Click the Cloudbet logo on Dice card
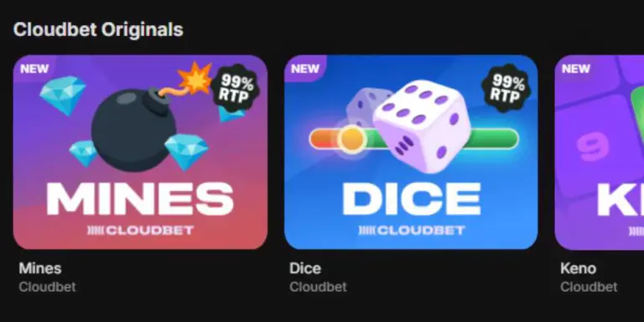This screenshot has width=644, height=322. [x=412, y=231]
